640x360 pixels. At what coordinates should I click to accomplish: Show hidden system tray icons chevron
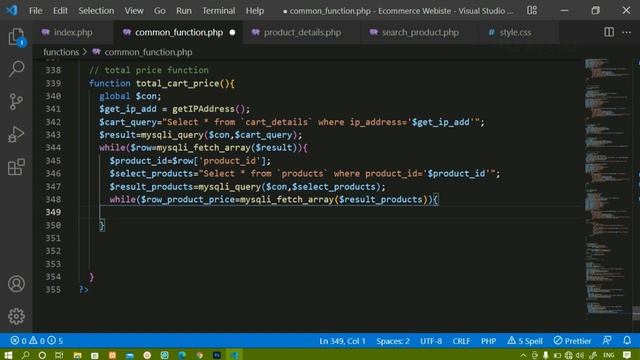coord(523,355)
